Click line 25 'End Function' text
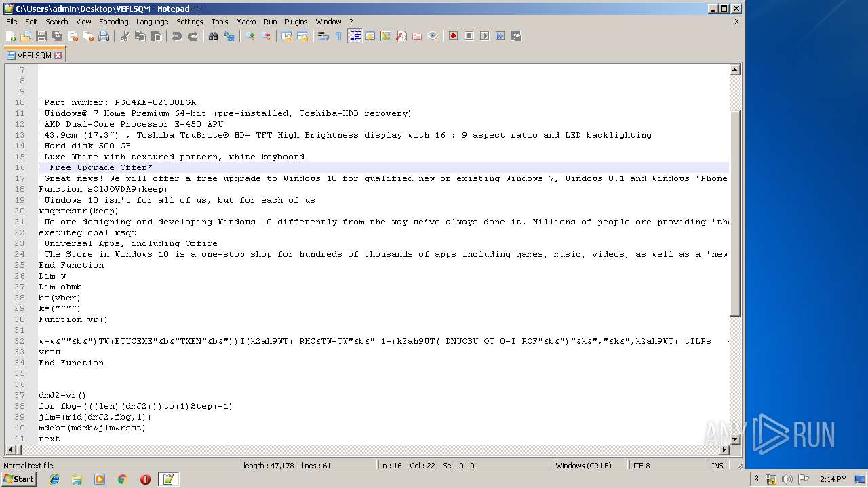This screenshot has width=868, height=488. pos(71,265)
